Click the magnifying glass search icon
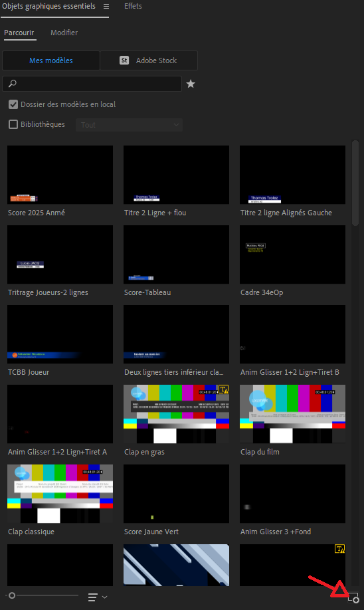The image size is (364, 610). pos(13,83)
